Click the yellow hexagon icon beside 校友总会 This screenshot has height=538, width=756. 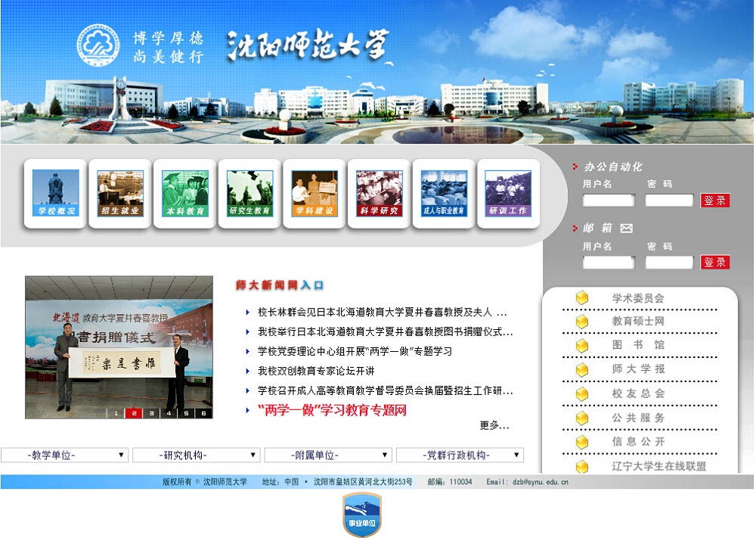(x=582, y=393)
